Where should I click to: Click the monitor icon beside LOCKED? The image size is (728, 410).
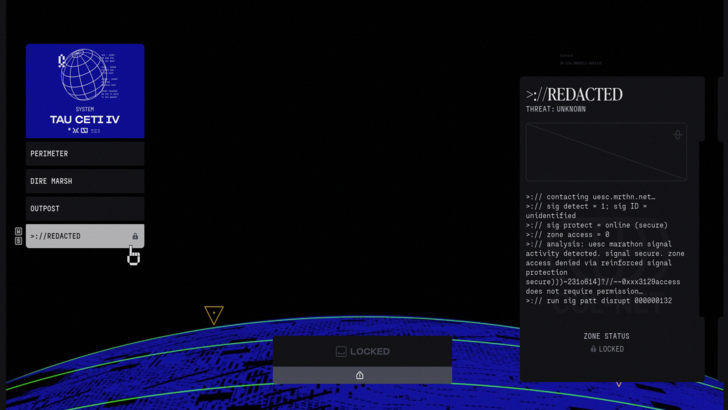point(341,351)
